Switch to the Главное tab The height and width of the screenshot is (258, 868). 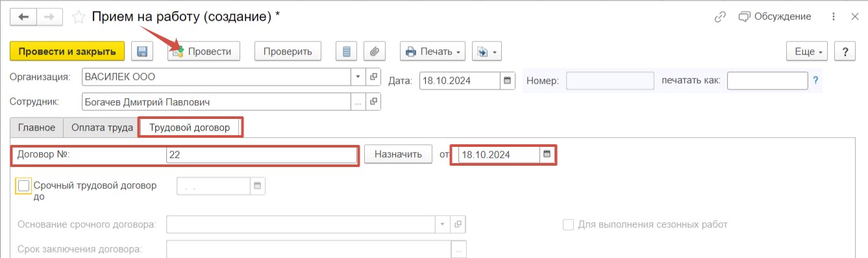pos(37,127)
